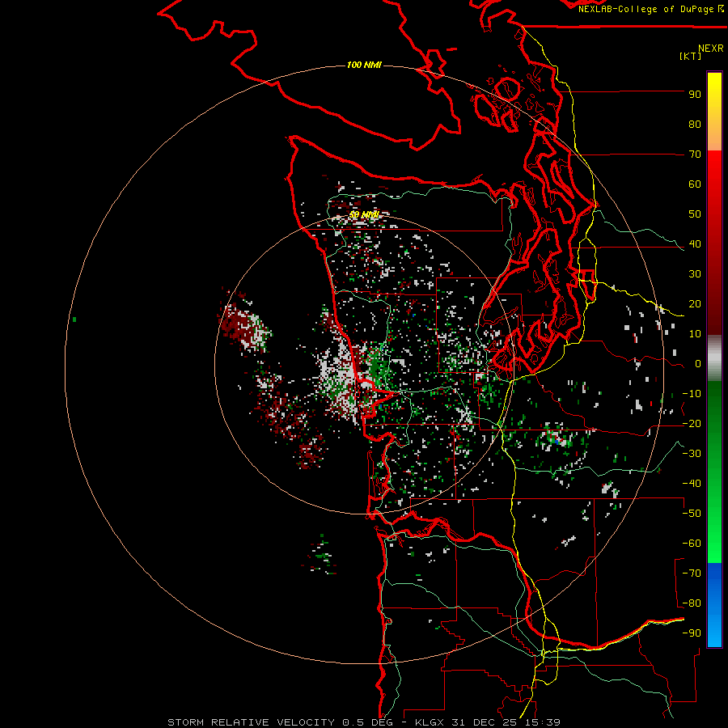728x728 pixels.
Task: Select the 20 value on the legend
Action: point(695,304)
